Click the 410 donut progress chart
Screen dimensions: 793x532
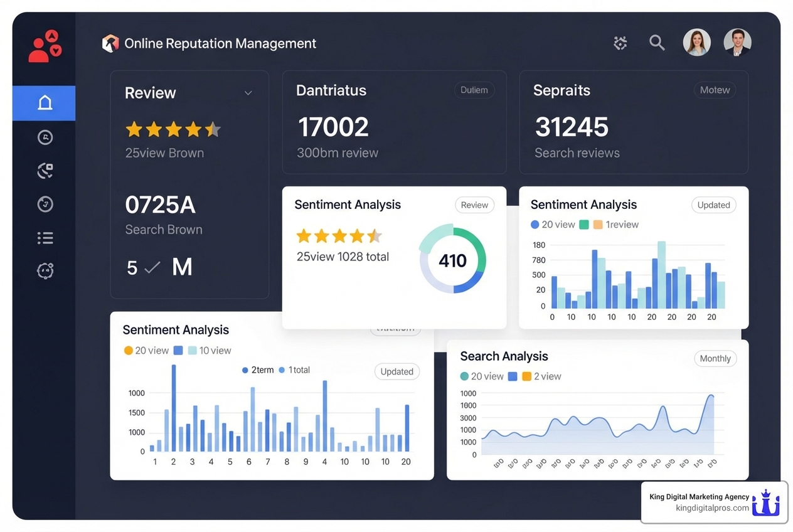pos(453,258)
